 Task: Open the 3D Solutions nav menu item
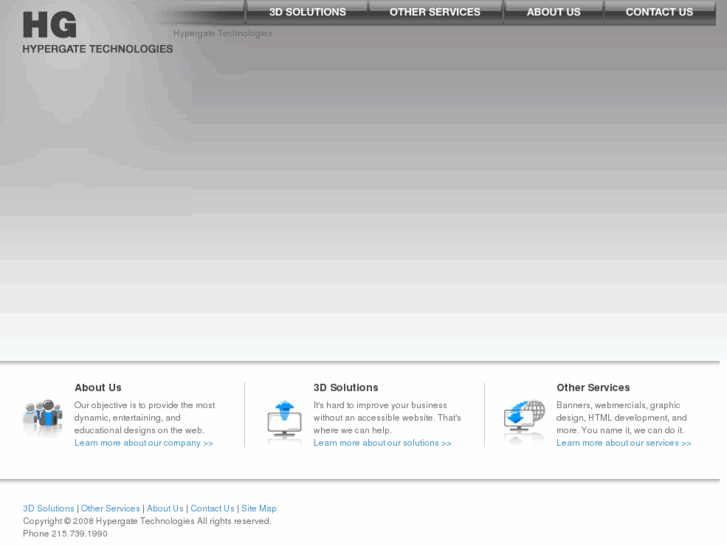[307, 12]
